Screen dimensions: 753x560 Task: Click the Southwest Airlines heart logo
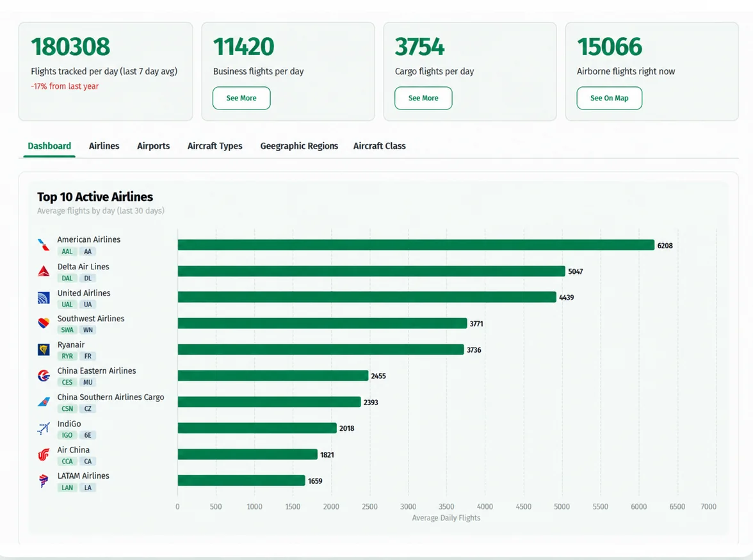44,323
